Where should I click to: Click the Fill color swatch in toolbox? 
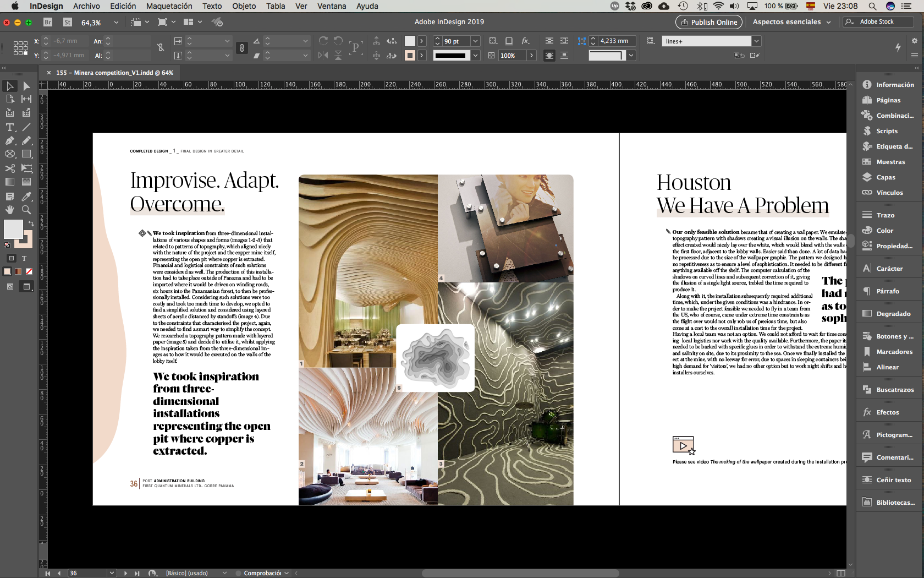click(x=13, y=229)
